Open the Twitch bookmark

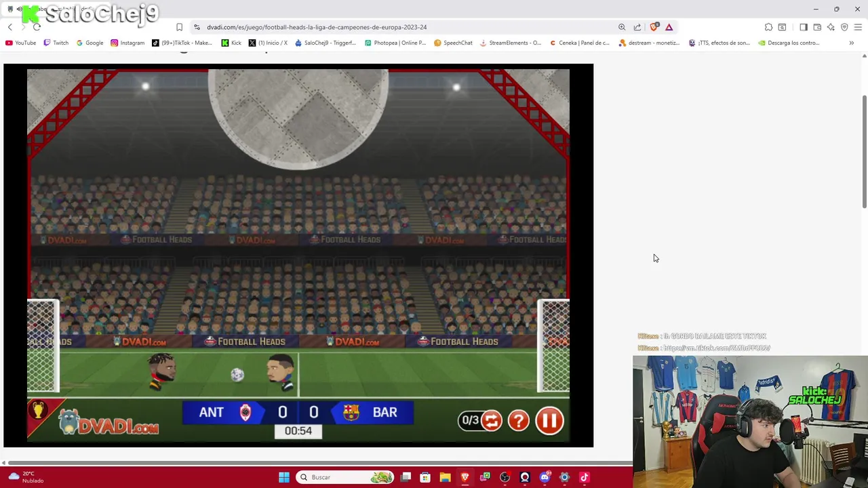pos(56,43)
